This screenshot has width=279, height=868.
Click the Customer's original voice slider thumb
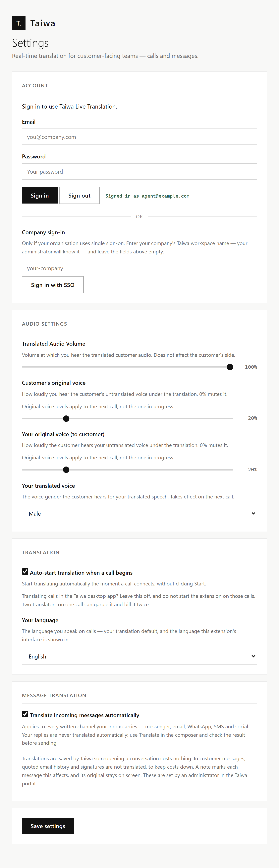(66, 418)
